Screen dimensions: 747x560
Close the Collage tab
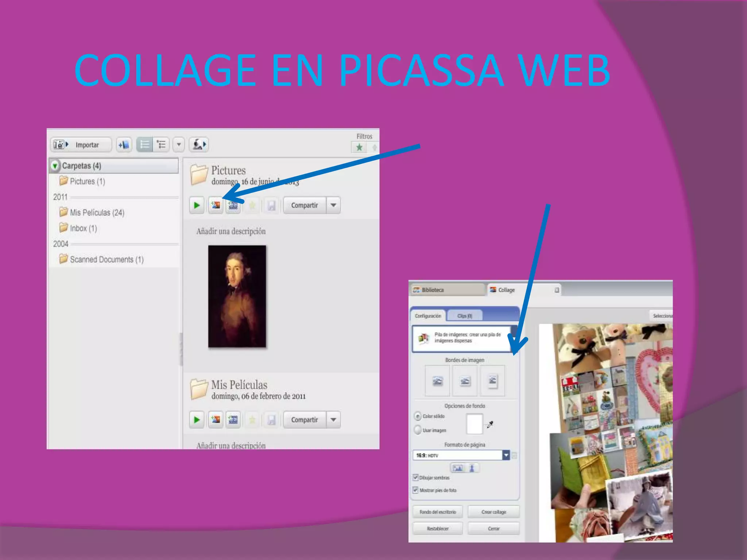click(557, 290)
